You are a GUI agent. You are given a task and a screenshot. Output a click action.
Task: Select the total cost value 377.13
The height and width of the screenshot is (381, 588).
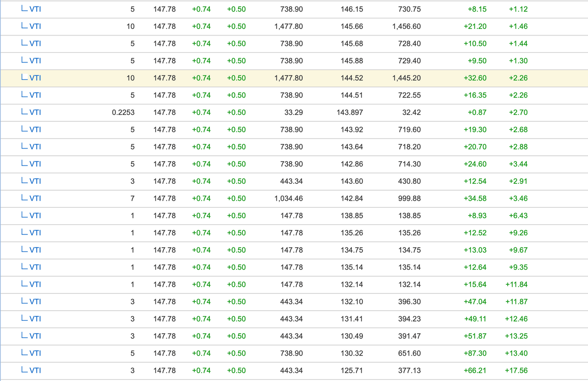(x=409, y=370)
